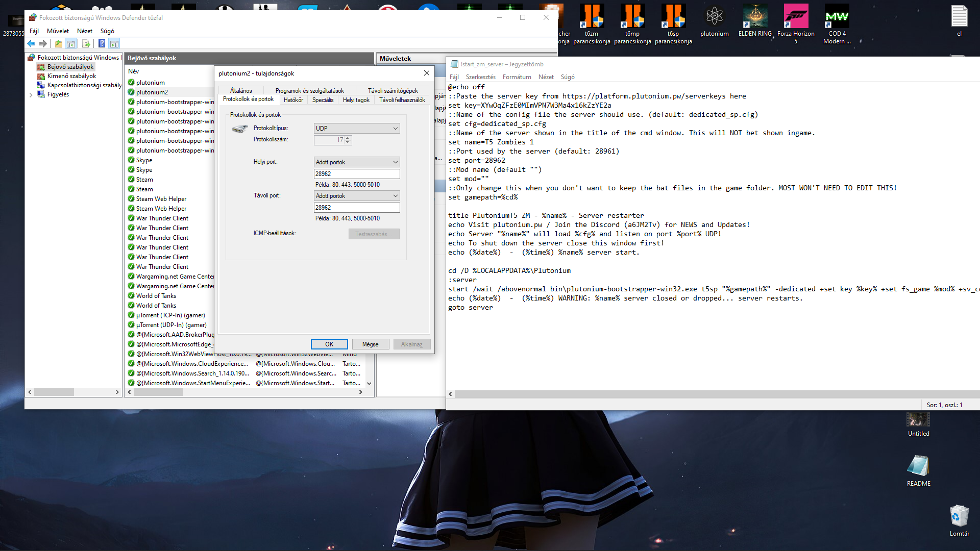The image size is (980, 551).
Task: Switch to Programok és szolgáltatások tab
Action: (310, 91)
